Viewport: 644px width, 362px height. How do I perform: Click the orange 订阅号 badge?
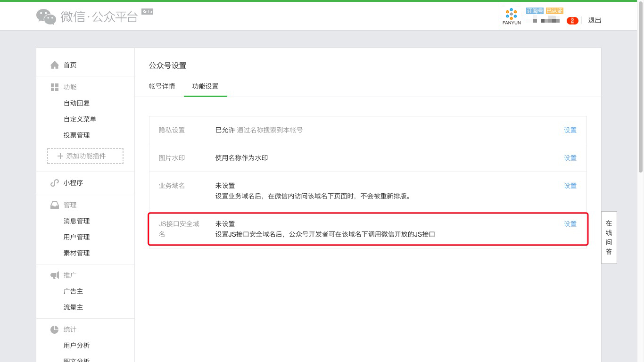[534, 10]
